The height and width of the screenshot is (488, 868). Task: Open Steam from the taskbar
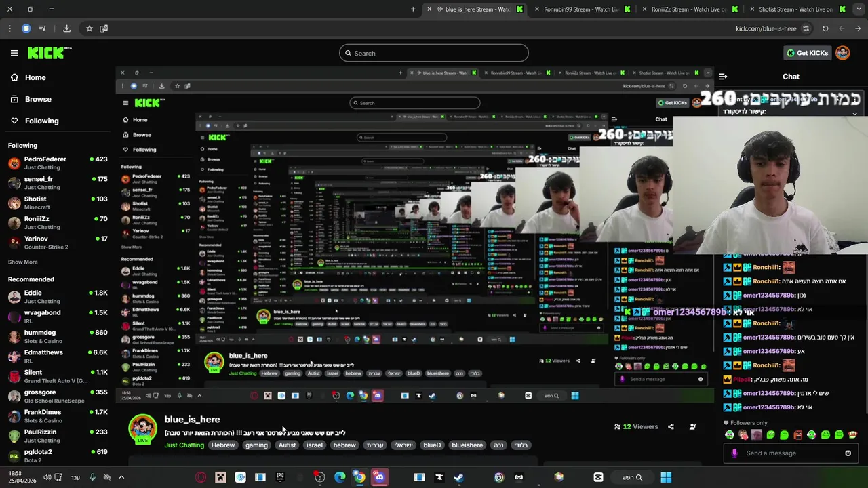[x=459, y=477]
